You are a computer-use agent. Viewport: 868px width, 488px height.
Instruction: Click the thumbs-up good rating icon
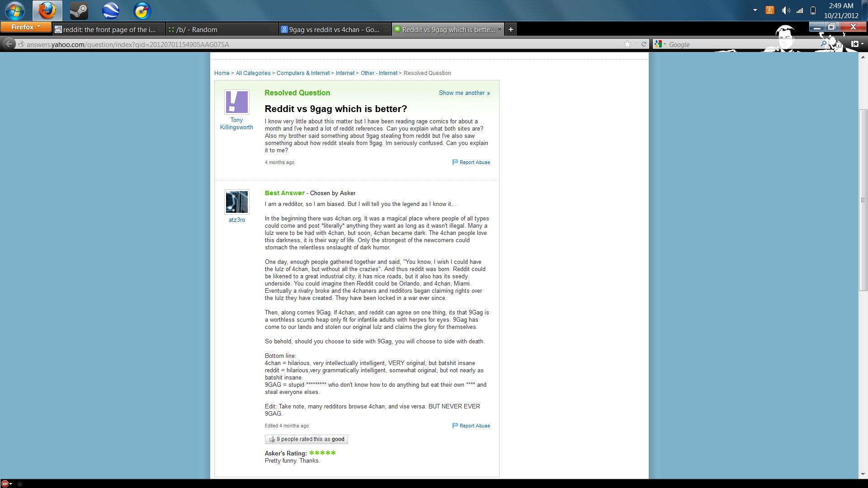click(272, 439)
